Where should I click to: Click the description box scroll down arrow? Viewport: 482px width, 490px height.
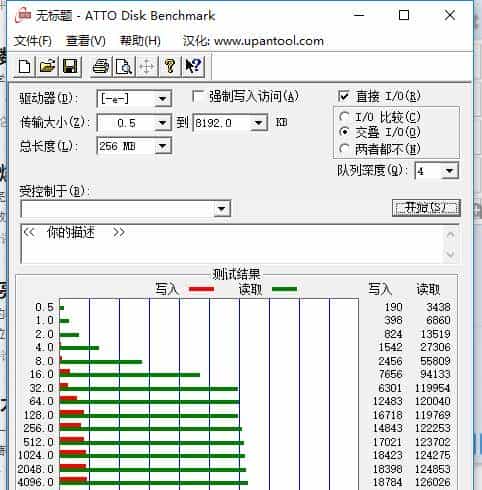451,254
